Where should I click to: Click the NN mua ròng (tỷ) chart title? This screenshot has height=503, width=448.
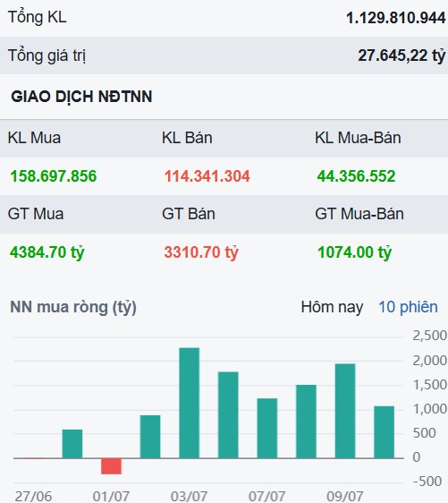click(x=73, y=307)
